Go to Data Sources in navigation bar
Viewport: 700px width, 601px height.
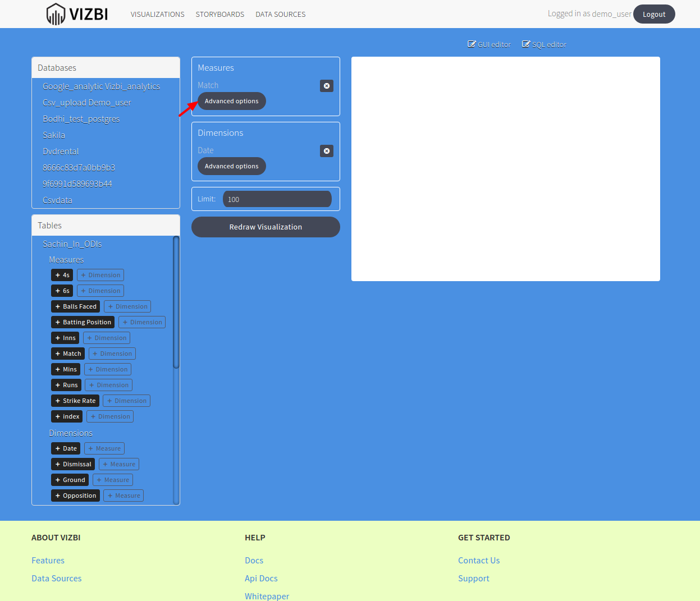click(x=280, y=14)
